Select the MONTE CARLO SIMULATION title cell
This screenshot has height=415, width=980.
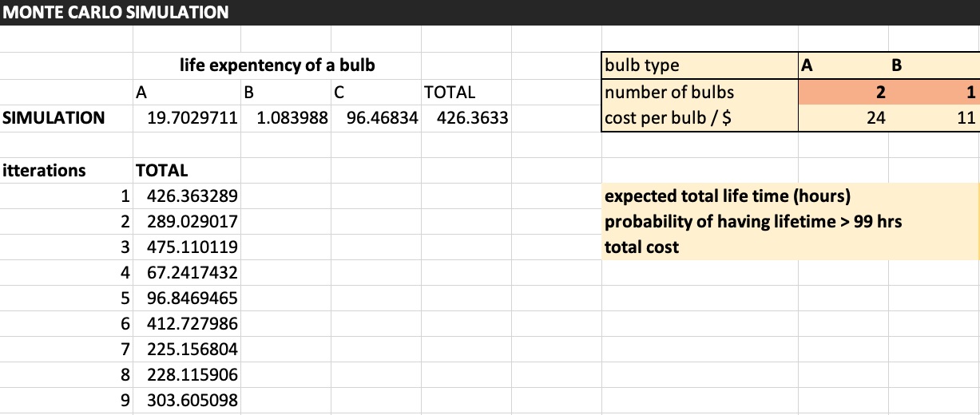(116, 13)
